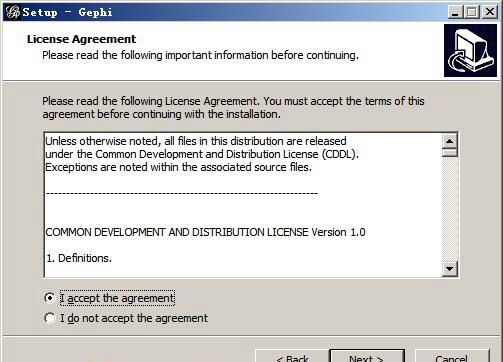Image resolution: width=503 pixels, height=362 pixels.
Task: Click the empty scrollbar track below the thumb
Action: [x=450, y=209]
